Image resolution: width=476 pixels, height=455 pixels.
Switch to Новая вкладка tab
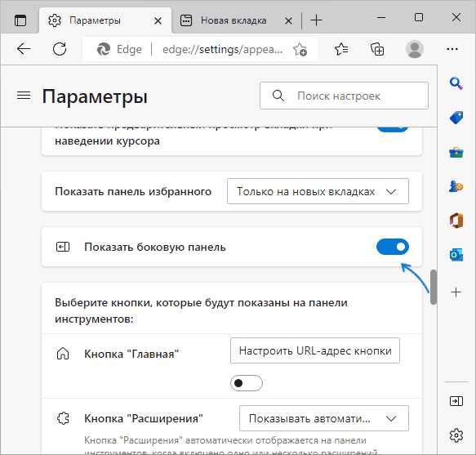point(234,20)
